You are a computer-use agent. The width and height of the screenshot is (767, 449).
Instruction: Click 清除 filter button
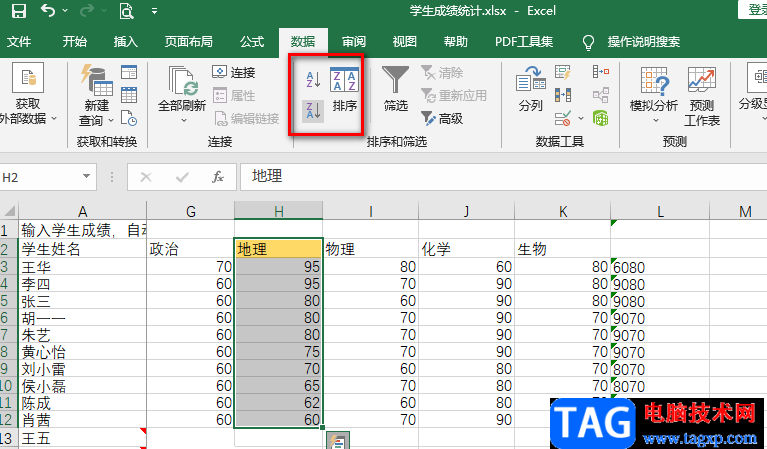[x=442, y=73]
